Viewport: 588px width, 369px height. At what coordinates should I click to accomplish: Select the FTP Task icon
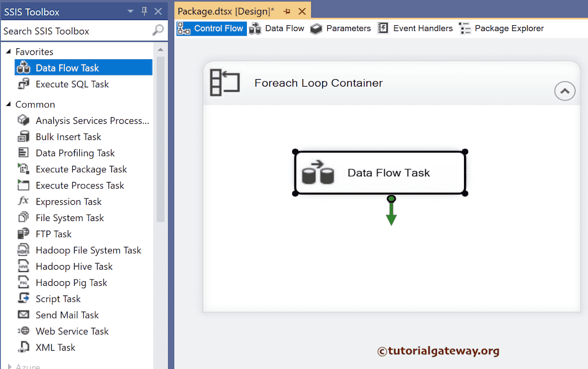pyautogui.click(x=23, y=234)
